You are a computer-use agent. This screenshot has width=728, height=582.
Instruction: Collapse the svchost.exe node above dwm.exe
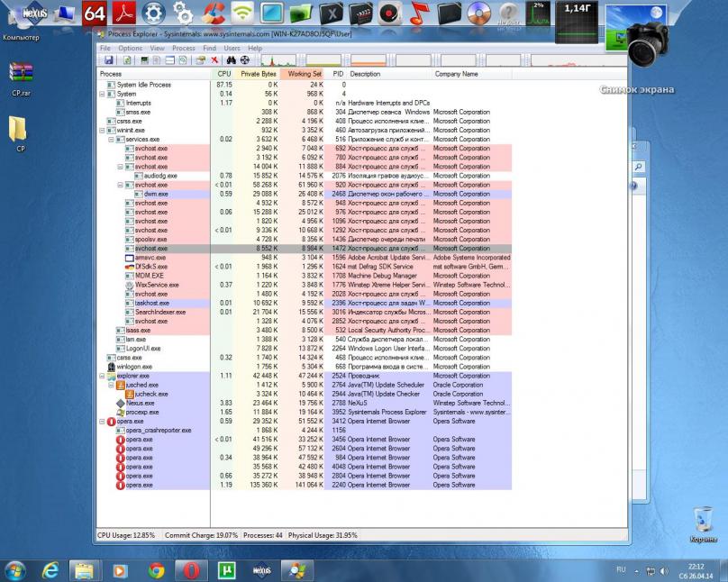120,185
